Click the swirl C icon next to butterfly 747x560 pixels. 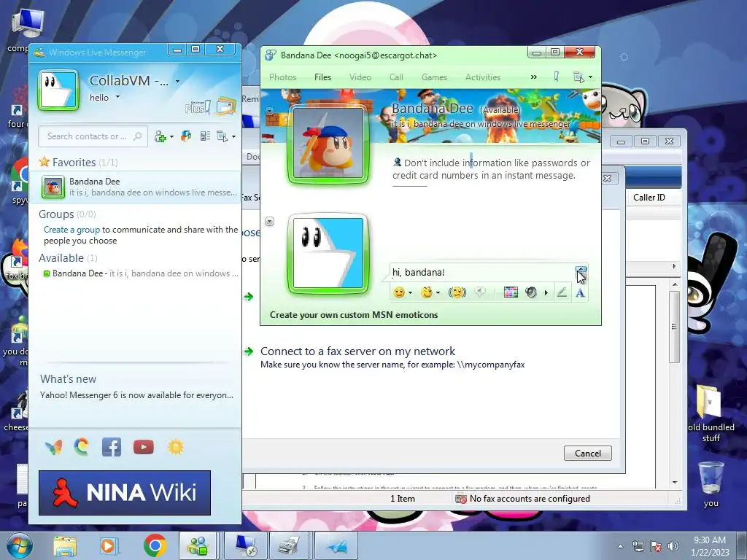pyautogui.click(x=82, y=447)
